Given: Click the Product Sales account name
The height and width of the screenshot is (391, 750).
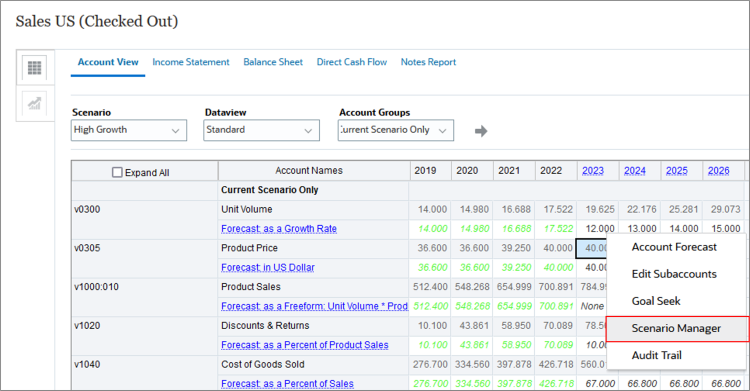Looking at the screenshot, I should click(251, 287).
